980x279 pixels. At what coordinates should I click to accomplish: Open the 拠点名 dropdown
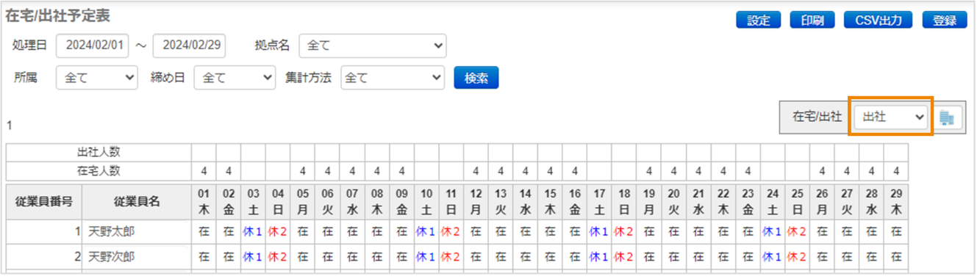coord(373,46)
